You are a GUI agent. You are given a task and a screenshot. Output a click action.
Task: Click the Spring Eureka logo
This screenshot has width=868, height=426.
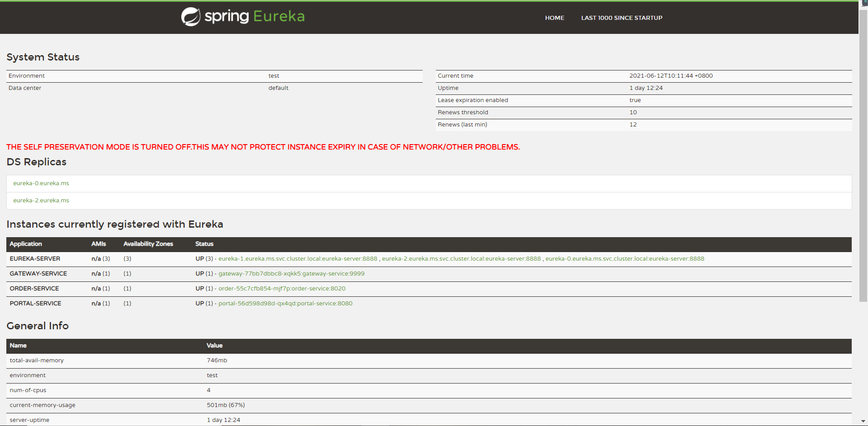pyautogui.click(x=243, y=17)
